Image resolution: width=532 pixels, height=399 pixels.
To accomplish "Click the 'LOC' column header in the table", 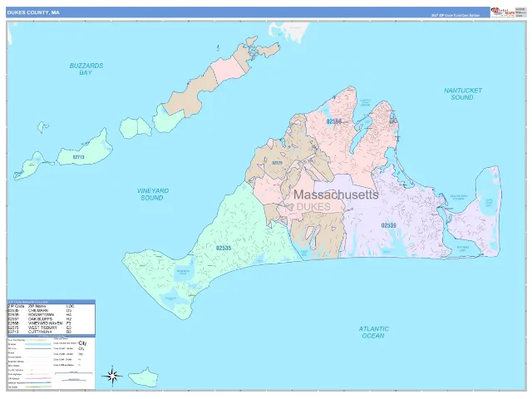I will coord(70,306).
